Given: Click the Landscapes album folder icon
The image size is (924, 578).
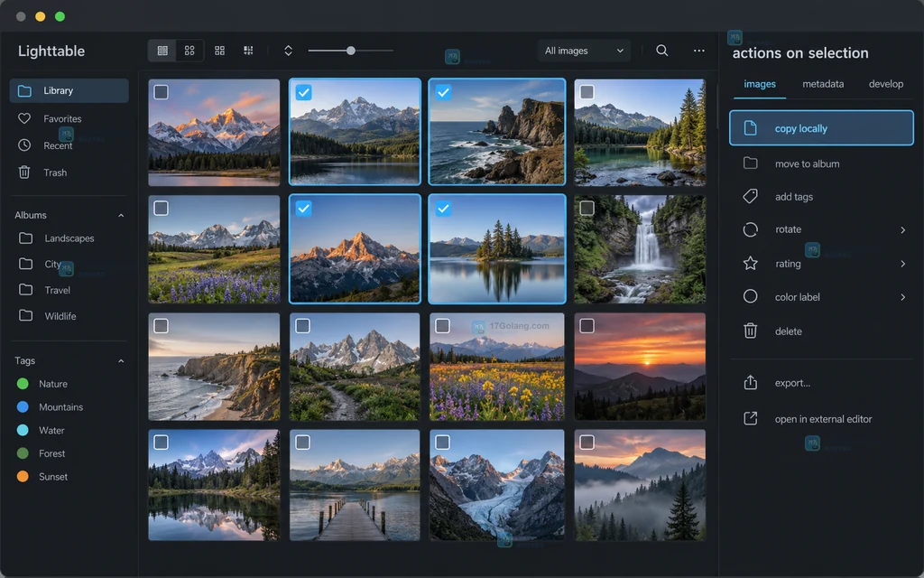Looking at the screenshot, I should [x=26, y=238].
